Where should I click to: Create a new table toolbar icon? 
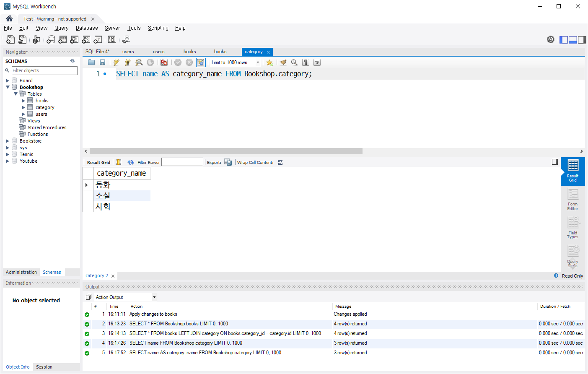coord(62,39)
